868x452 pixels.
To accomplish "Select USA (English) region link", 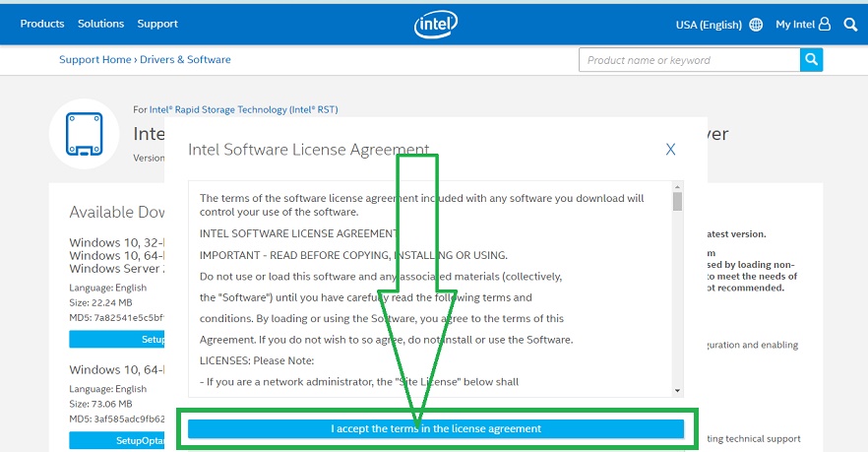I will pos(709,25).
